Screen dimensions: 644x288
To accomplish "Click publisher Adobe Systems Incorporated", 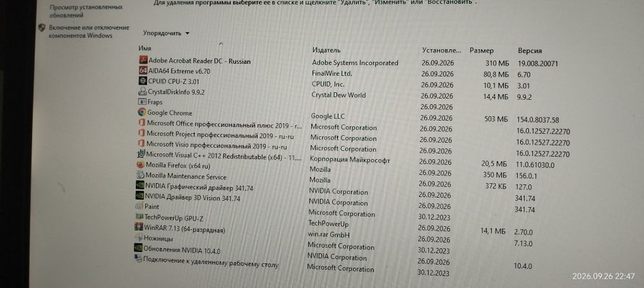I will [355, 63].
